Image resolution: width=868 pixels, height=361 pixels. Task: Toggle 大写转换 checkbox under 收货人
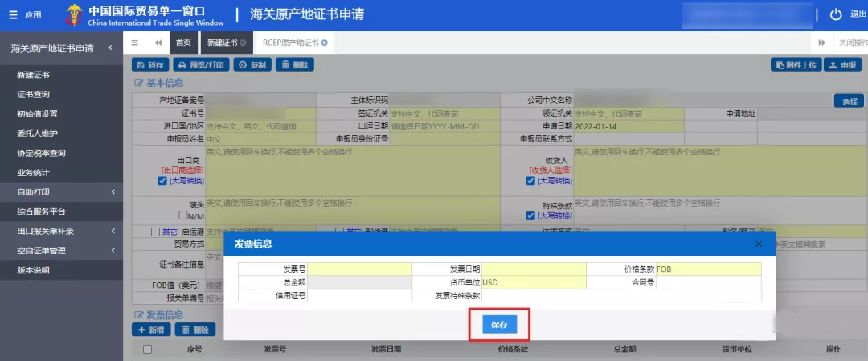point(530,181)
